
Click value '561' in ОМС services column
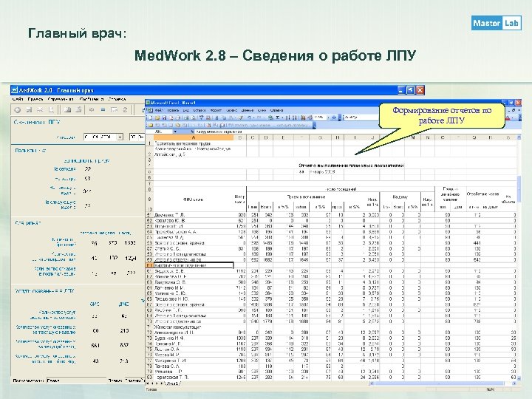(x=95, y=345)
